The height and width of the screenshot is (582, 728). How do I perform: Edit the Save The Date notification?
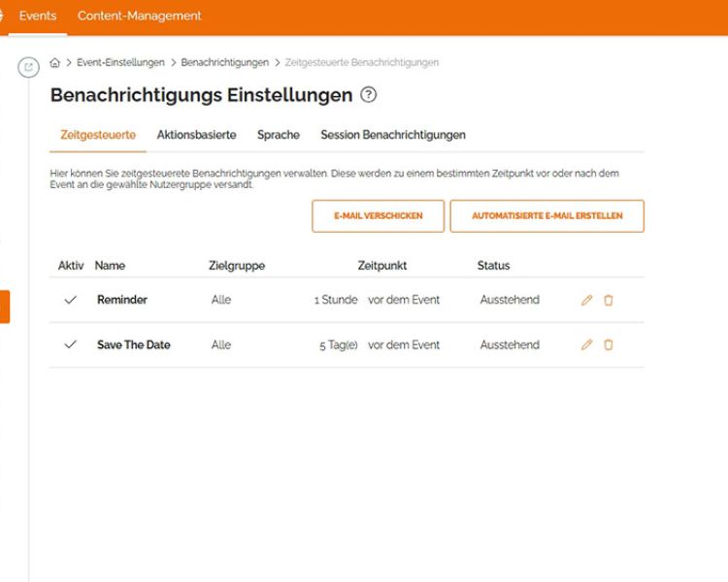(x=586, y=345)
